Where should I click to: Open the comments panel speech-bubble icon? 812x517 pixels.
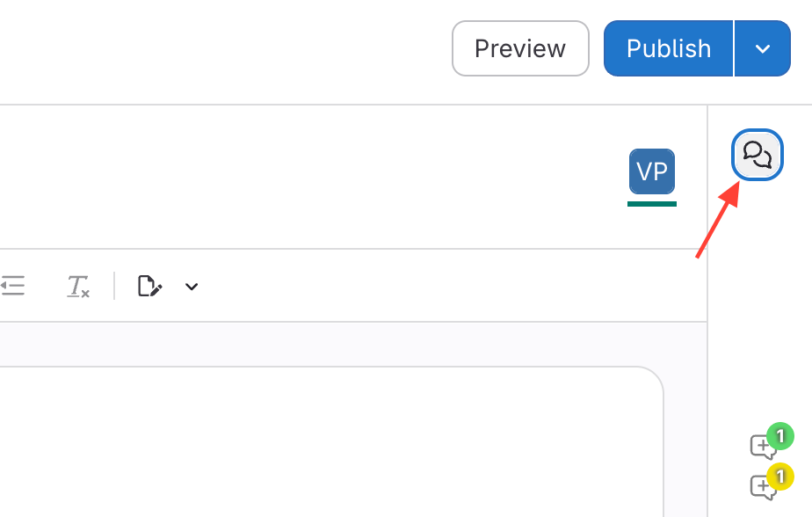click(758, 156)
